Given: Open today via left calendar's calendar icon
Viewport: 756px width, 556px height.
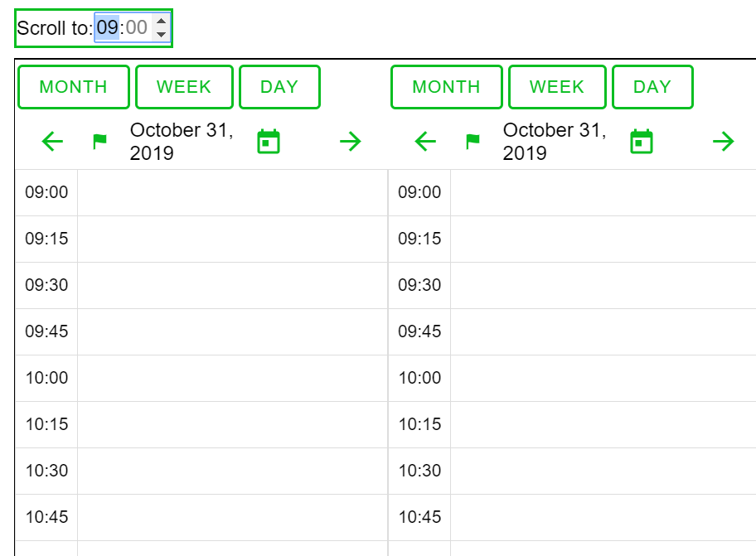Looking at the screenshot, I should 267,141.
